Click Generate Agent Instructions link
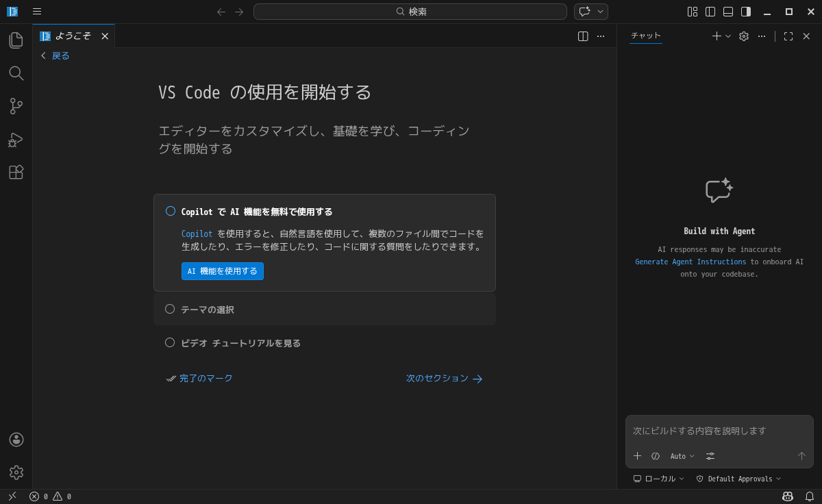 point(690,262)
